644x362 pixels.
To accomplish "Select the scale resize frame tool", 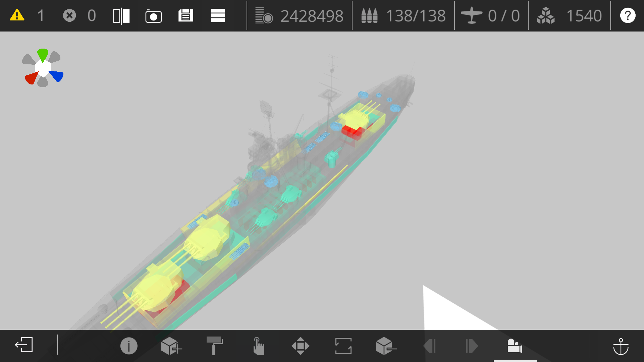I will click(x=343, y=346).
